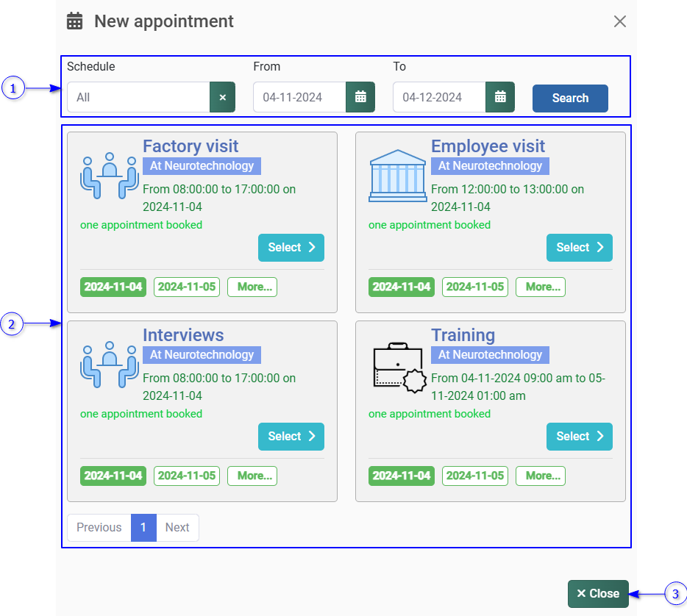Choose 2024-11-05 date for Factory visit
687x616 pixels.
pos(187,287)
